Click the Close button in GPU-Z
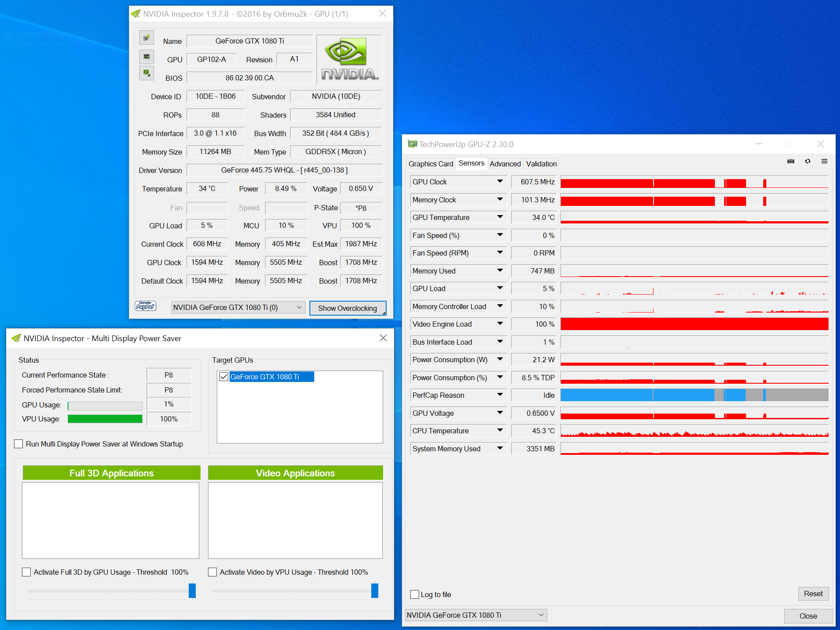Viewport: 840px width, 630px height. pyautogui.click(x=808, y=616)
